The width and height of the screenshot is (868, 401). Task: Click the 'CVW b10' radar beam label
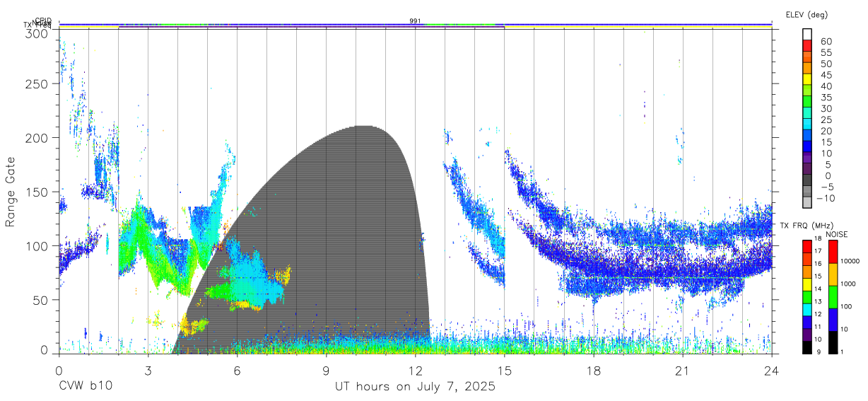[x=86, y=386]
